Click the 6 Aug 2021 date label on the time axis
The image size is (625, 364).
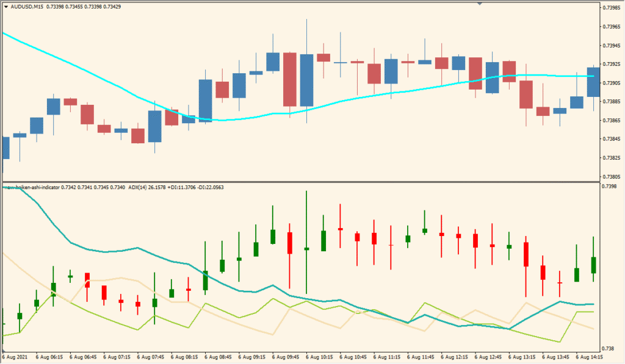15,357
